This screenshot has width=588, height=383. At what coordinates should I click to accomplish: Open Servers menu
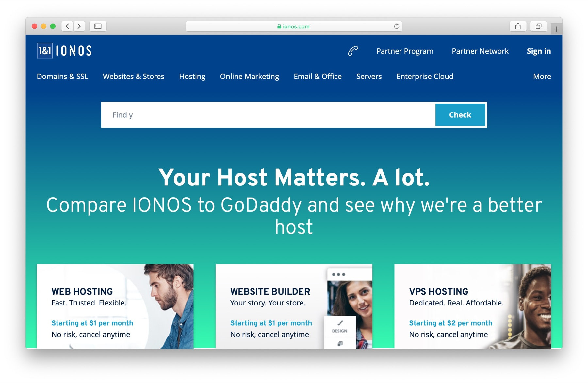pyautogui.click(x=369, y=76)
